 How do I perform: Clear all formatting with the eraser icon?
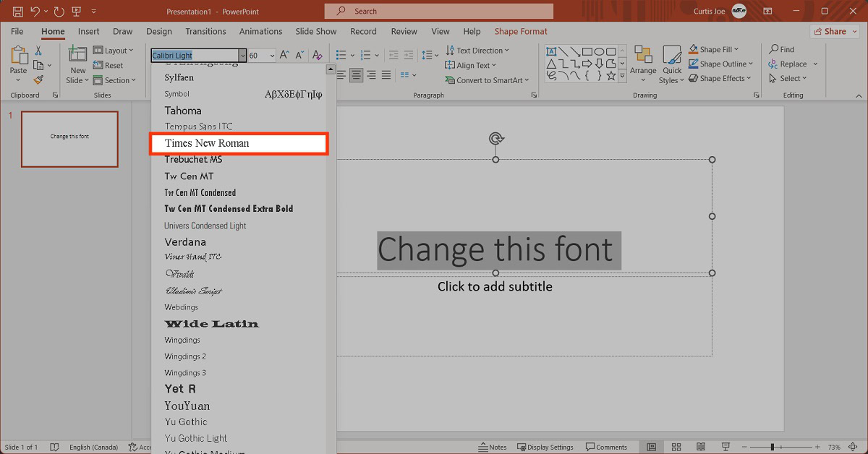coord(317,56)
